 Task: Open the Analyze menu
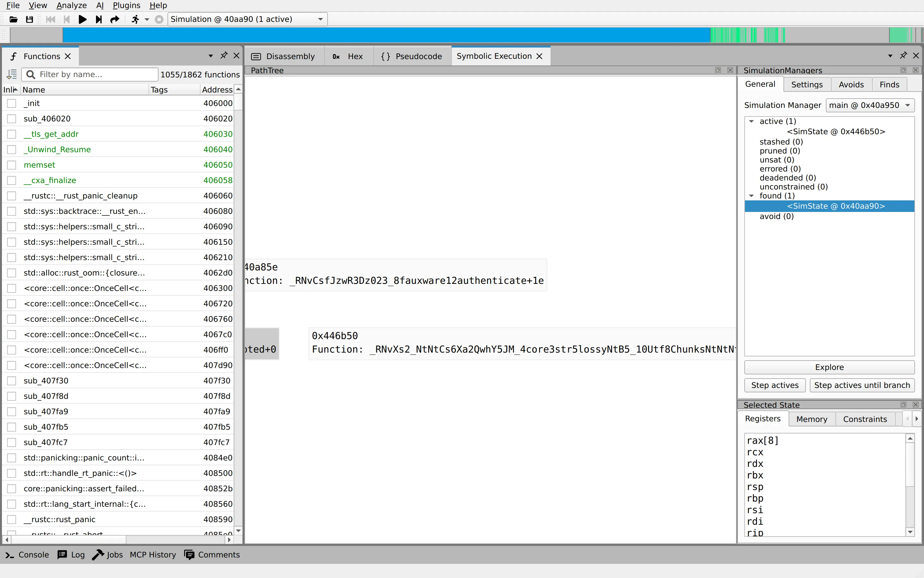tap(72, 5)
